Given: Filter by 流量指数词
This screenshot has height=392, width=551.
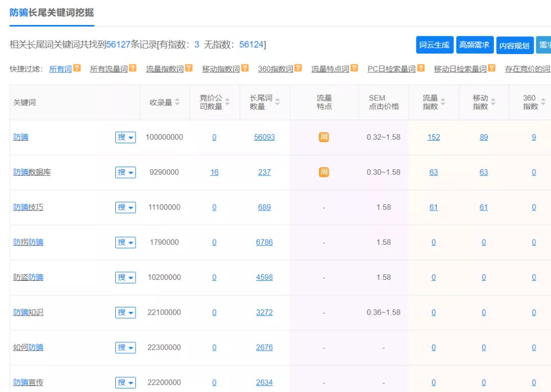Looking at the screenshot, I should tap(165, 69).
